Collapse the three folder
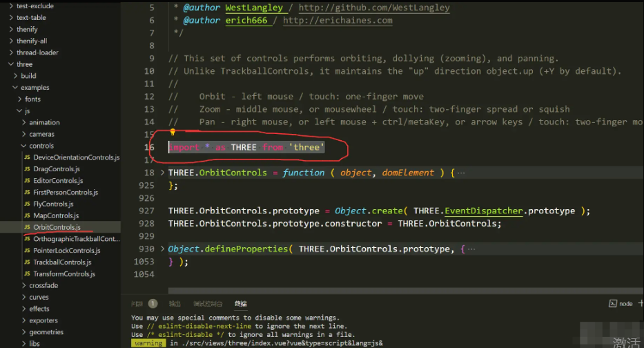This screenshot has height=348, width=644. click(11, 64)
